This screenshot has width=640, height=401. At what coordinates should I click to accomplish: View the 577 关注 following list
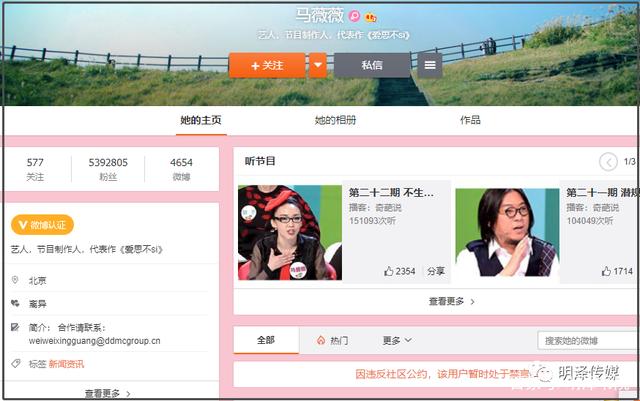(35, 169)
